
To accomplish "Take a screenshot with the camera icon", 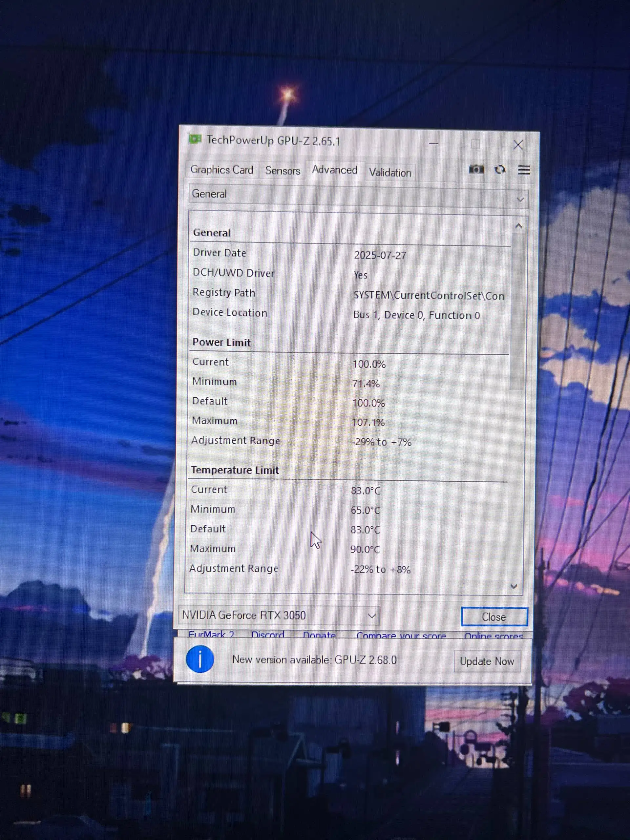I will click(x=476, y=169).
